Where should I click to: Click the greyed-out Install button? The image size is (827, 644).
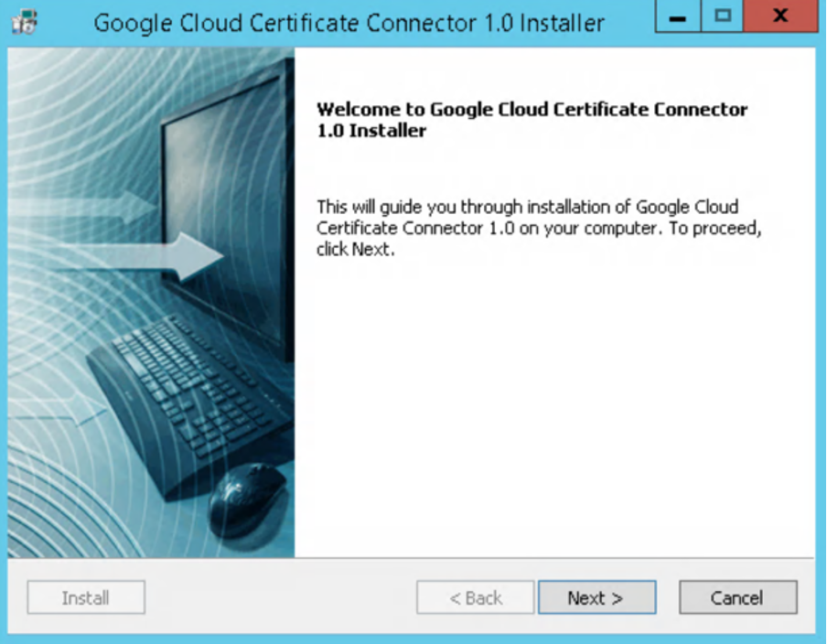tap(86, 598)
